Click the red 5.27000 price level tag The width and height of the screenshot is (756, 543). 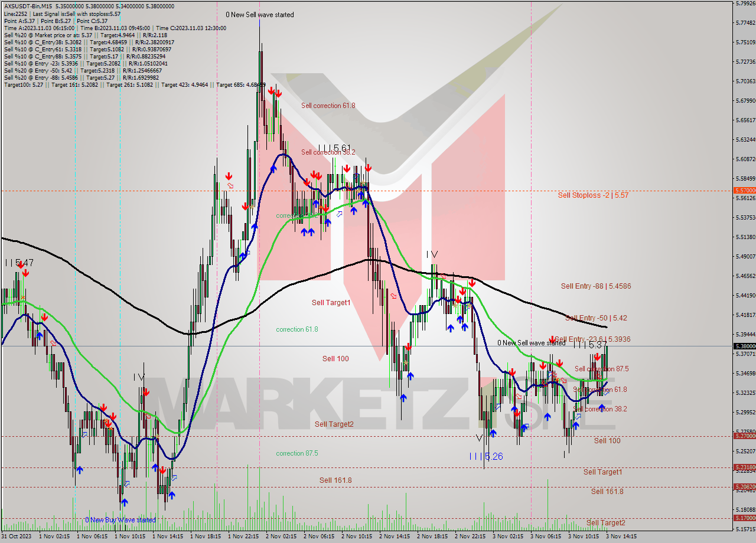[x=744, y=436]
